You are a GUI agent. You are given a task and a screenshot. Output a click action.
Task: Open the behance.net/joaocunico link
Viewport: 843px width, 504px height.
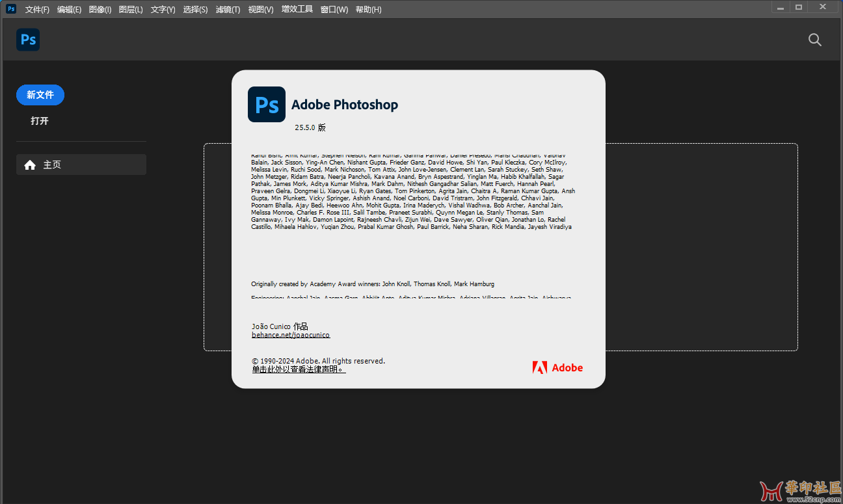pos(291,335)
